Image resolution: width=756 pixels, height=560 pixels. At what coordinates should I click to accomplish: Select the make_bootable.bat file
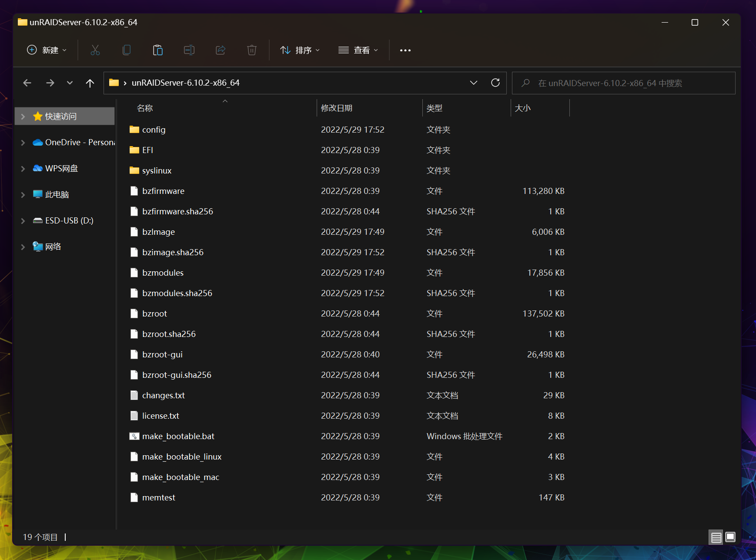coord(178,436)
